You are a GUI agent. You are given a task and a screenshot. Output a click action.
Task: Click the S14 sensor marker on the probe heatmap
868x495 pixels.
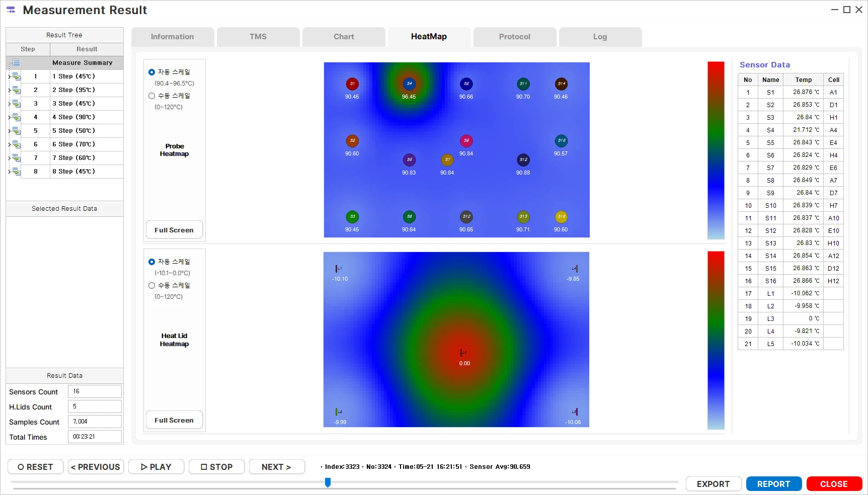pos(561,84)
